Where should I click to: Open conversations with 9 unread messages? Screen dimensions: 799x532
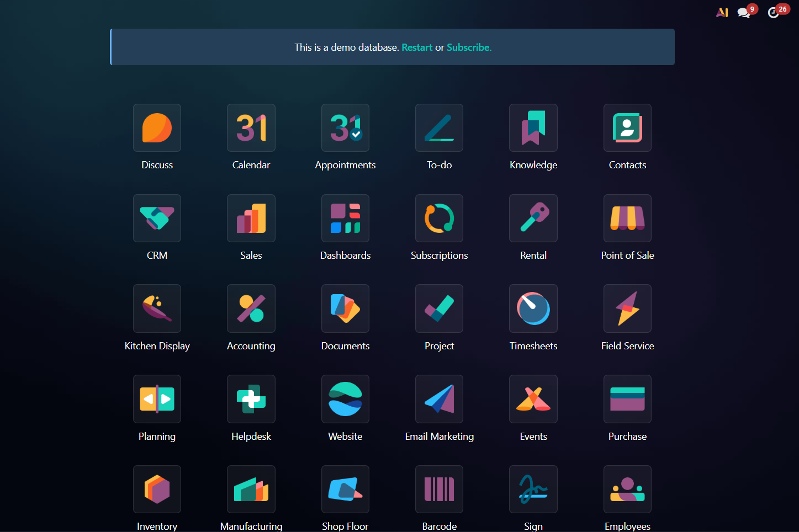[744, 13]
